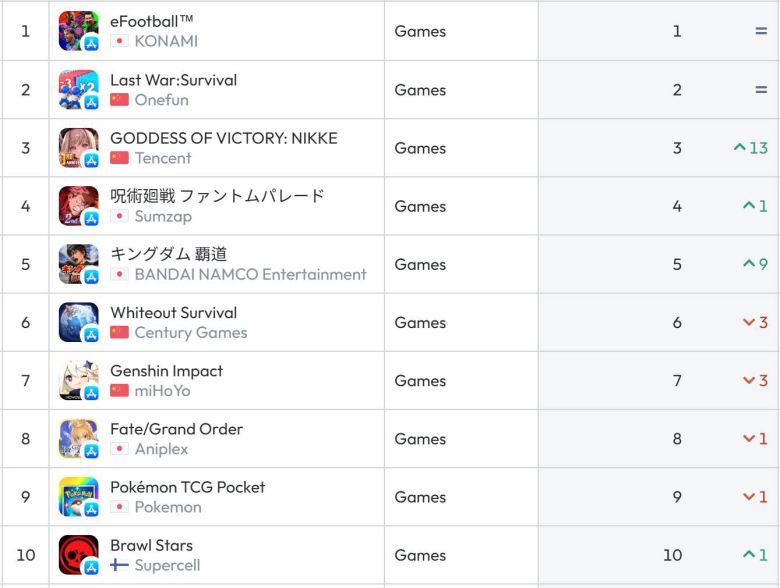The height and width of the screenshot is (588, 780).
Task: Open the Genshin Impact app icon
Action: point(78,380)
